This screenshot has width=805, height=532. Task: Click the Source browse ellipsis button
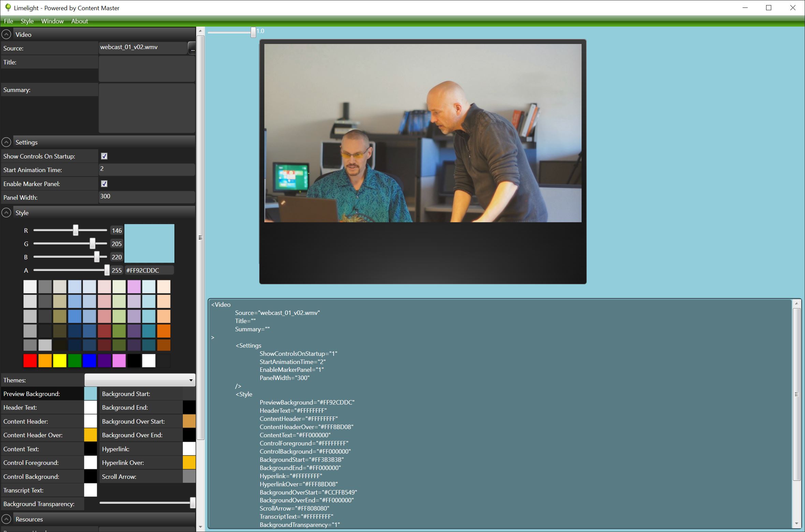[192, 48]
